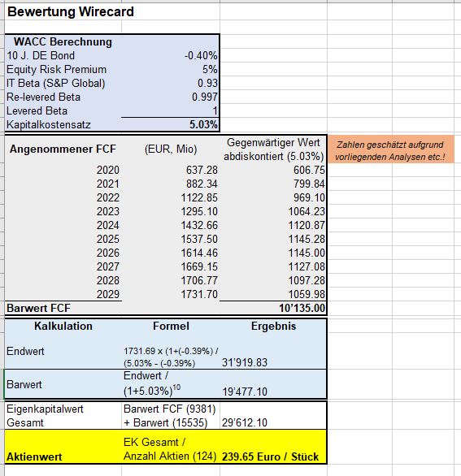
Task: Select discounted value 1145.28
Action: coord(307,239)
